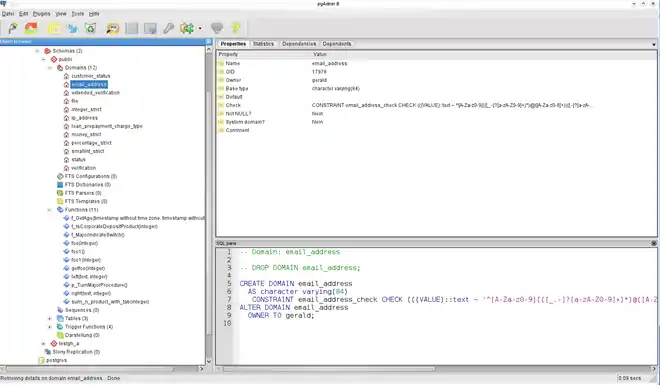Open the SQL query tool icon
The width and height of the screenshot is (660, 385).
click(113, 28)
